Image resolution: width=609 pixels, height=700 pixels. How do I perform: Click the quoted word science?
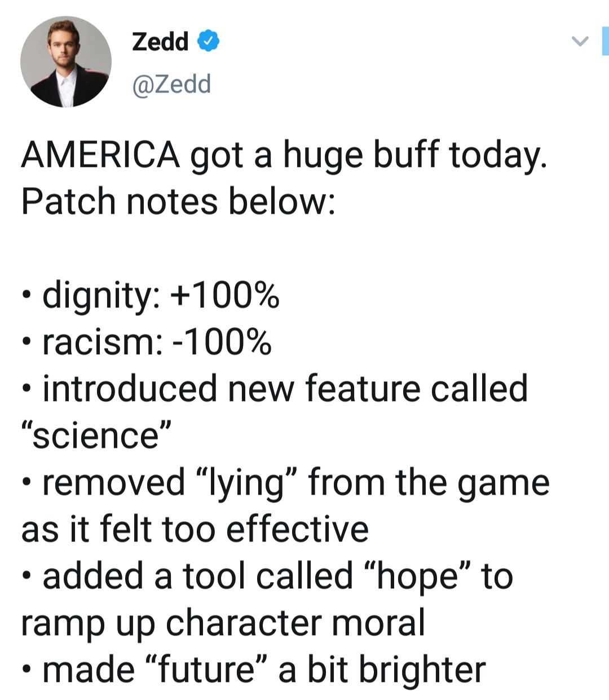(x=96, y=435)
